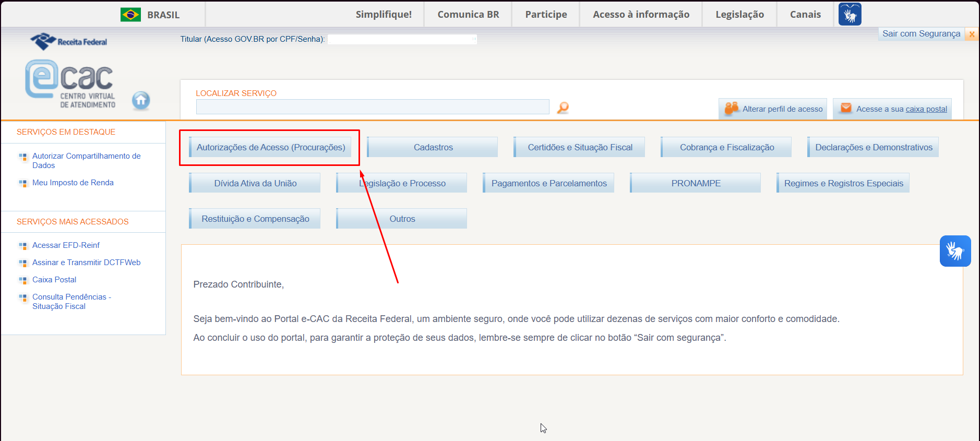Click Sair com Segurança
Image resolution: width=980 pixels, height=441 pixels.
point(921,34)
